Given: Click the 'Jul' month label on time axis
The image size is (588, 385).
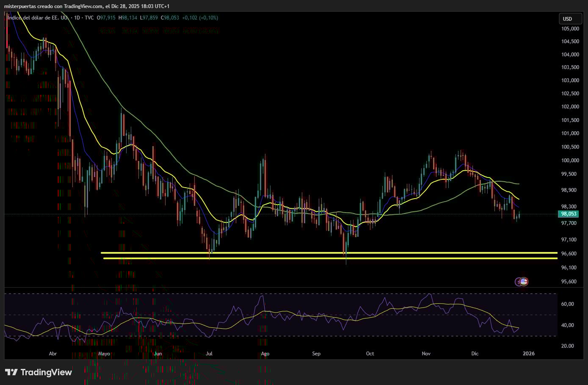Looking at the screenshot, I should click(209, 354).
